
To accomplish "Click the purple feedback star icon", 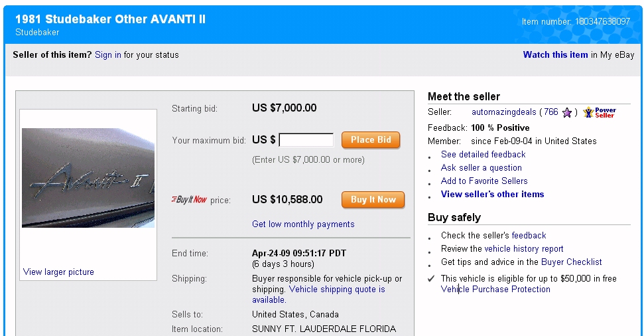I will pyautogui.click(x=567, y=113).
